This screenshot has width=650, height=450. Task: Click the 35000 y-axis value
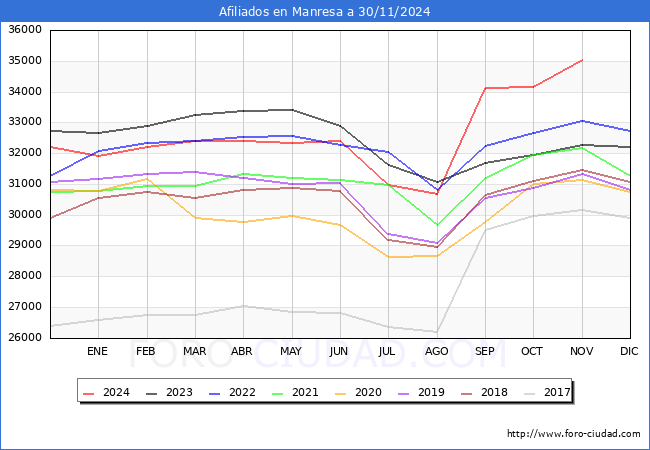tap(25, 60)
